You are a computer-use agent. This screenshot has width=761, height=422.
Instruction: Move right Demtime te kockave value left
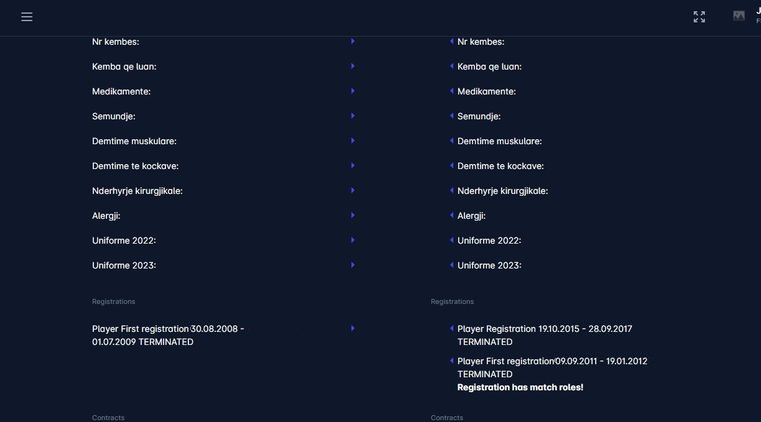[x=451, y=165]
